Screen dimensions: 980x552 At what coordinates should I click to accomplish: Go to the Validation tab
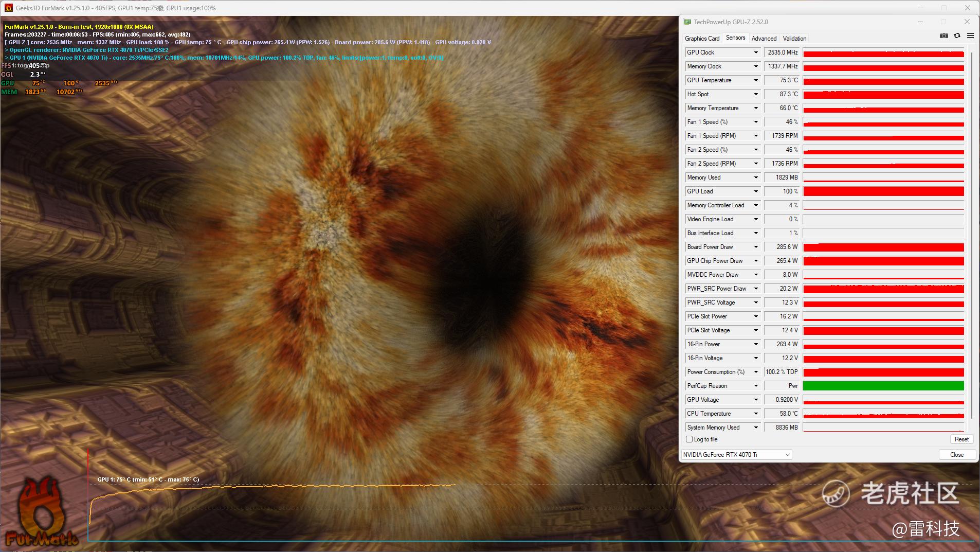(794, 39)
